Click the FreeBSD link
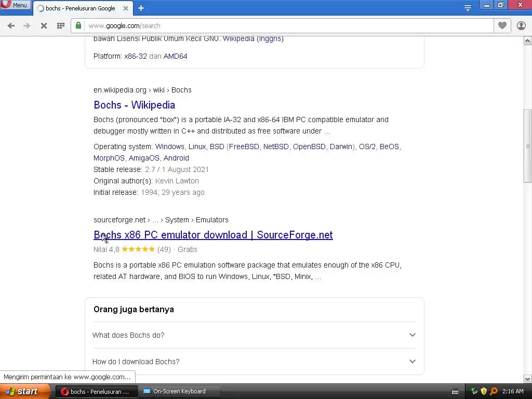 (244, 147)
